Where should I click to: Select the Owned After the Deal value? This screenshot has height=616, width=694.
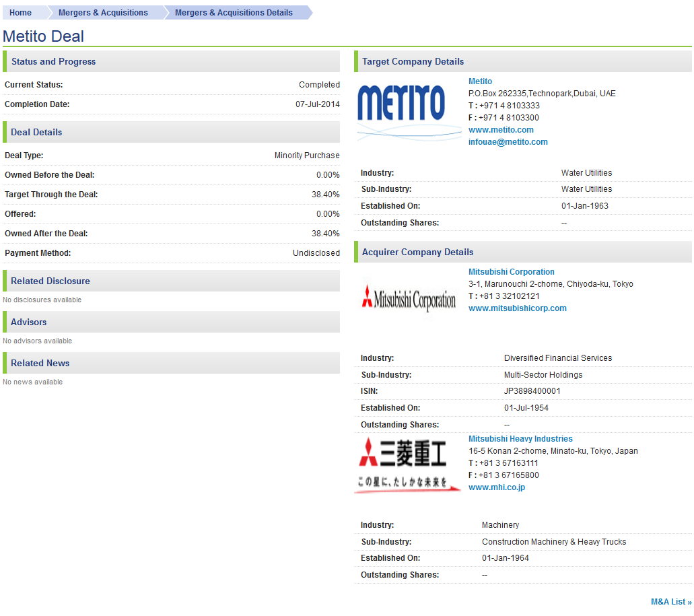(x=326, y=234)
